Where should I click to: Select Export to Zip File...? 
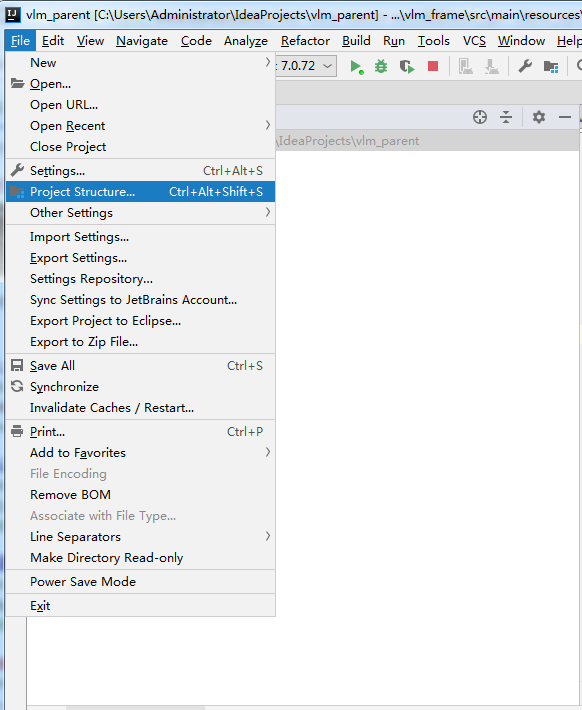coord(140,342)
